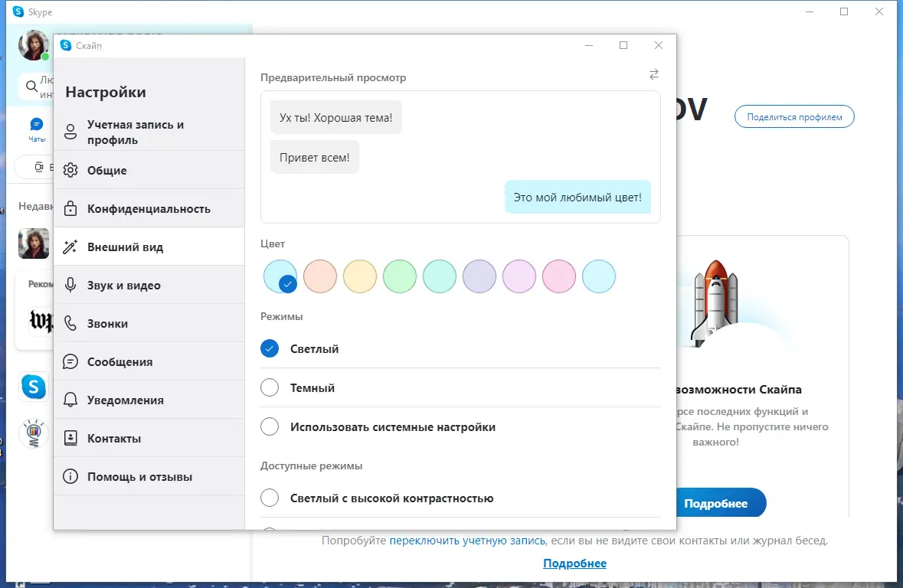The height and width of the screenshot is (588, 903).
Task: Click the info icon beside Помощь и отзывы
Action: 70,476
